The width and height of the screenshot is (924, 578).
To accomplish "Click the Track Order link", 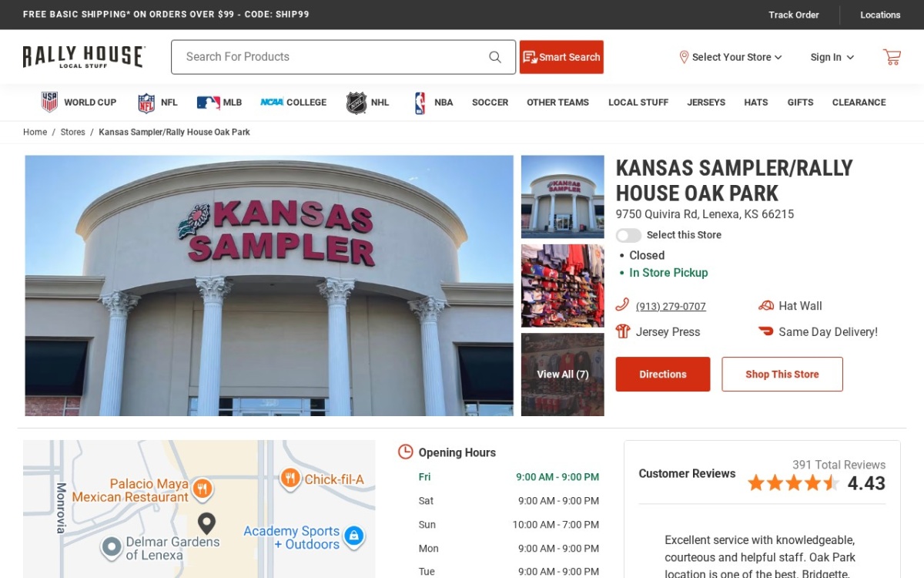I will [x=794, y=15].
